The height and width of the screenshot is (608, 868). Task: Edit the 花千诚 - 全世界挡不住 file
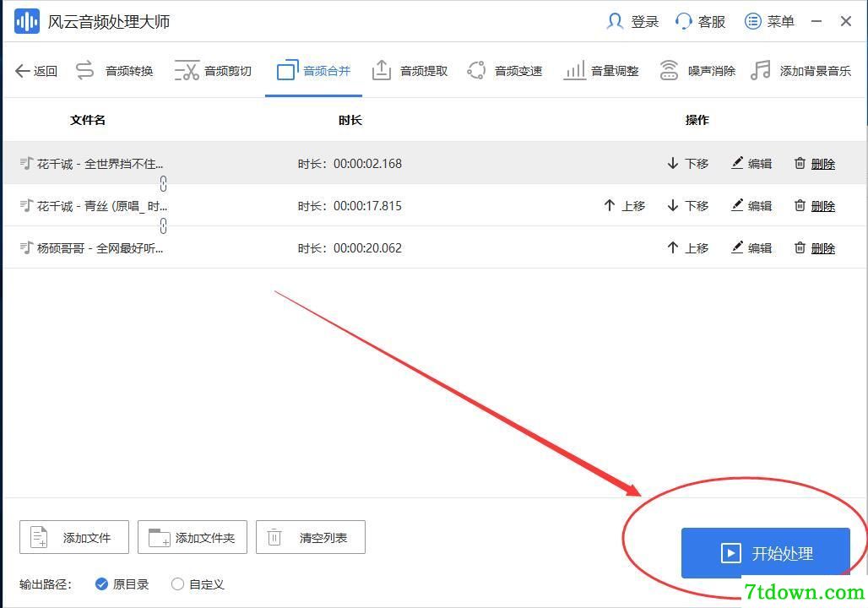point(751,163)
